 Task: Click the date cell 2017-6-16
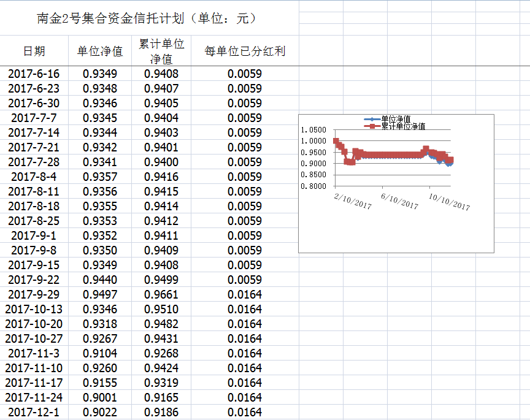(34, 74)
